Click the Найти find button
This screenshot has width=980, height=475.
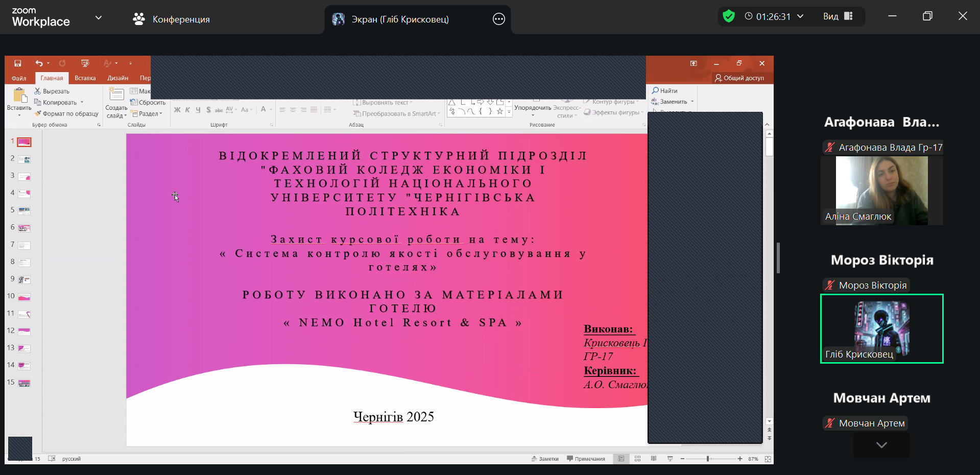[664, 91]
